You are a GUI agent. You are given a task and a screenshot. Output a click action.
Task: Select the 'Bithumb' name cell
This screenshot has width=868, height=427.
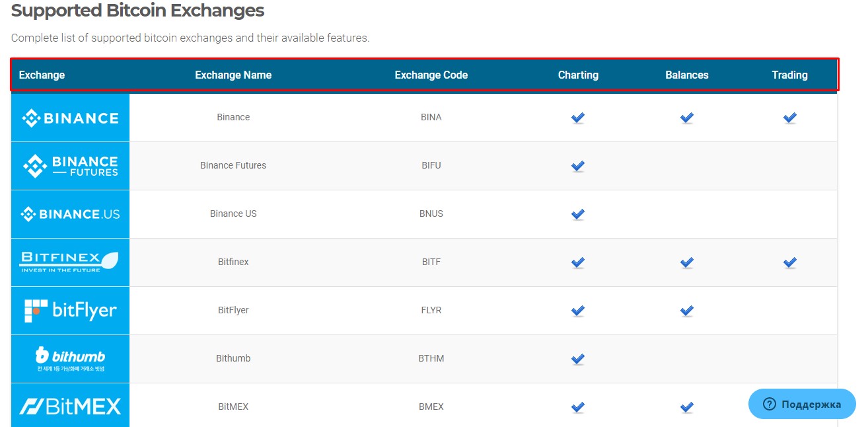[x=233, y=358]
